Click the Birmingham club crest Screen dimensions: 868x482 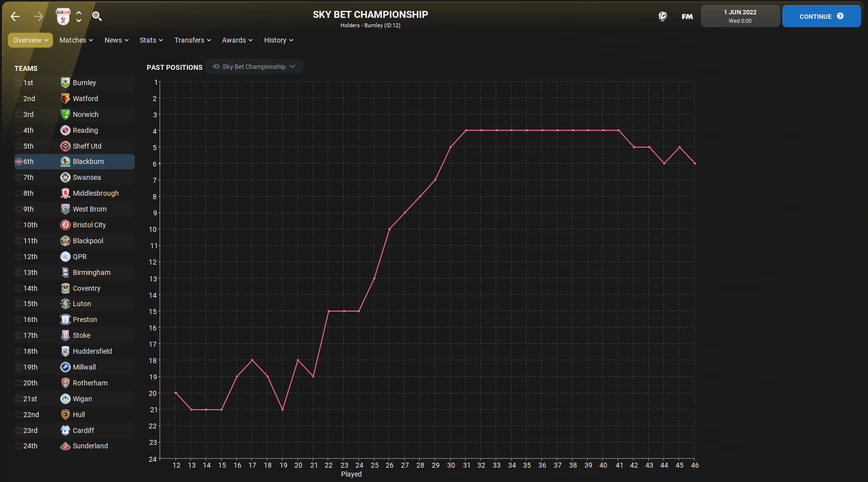tap(65, 272)
